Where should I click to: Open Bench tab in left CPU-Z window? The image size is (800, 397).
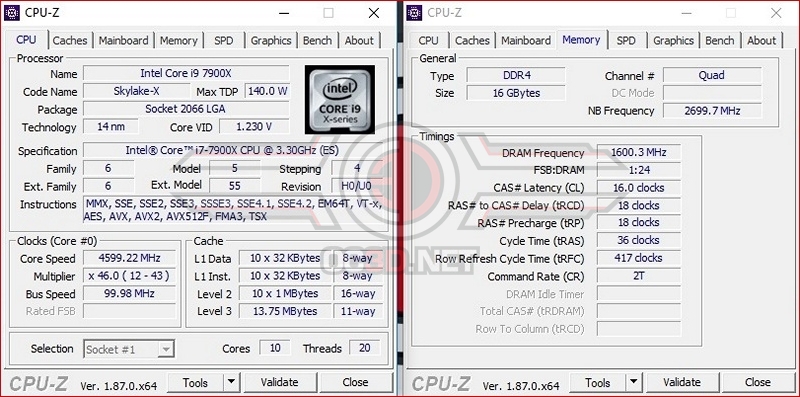tap(317, 40)
